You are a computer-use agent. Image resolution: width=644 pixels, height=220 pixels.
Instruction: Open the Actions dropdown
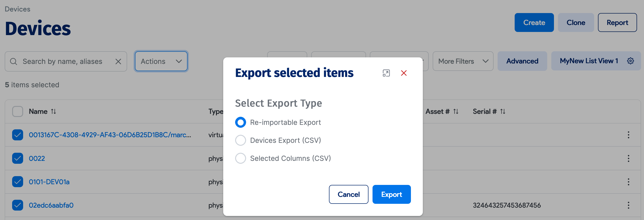click(161, 61)
